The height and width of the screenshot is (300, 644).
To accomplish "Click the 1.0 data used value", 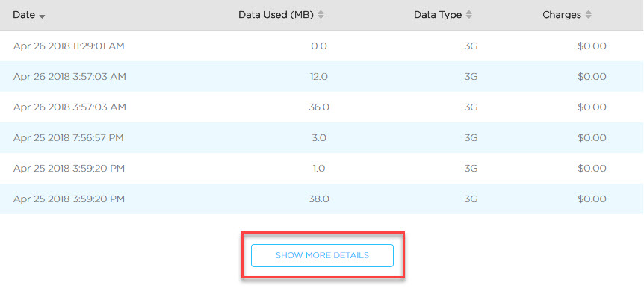I will coord(318,169).
